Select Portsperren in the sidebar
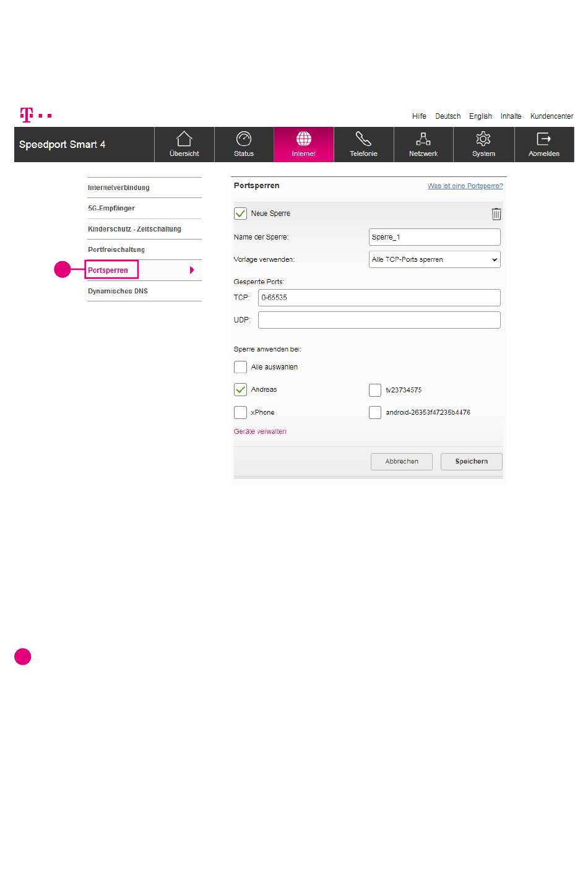Screen dimensions: 588x882 (x=108, y=270)
